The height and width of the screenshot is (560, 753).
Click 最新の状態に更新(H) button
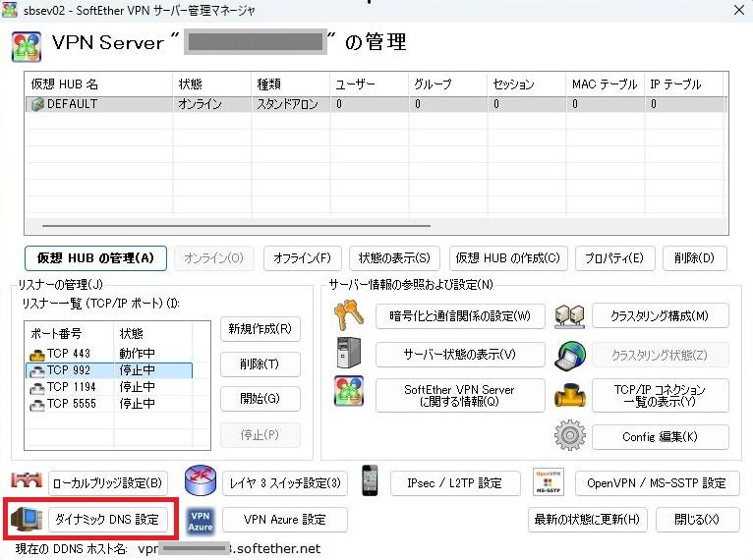click(587, 520)
